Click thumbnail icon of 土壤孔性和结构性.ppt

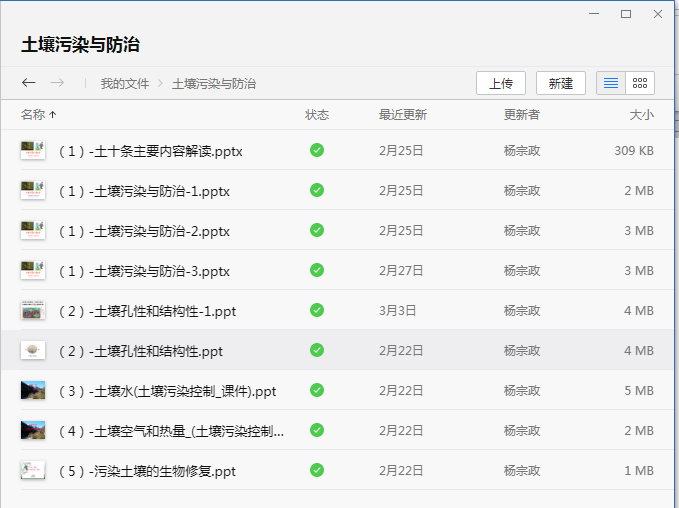click(x=33, y=350)
